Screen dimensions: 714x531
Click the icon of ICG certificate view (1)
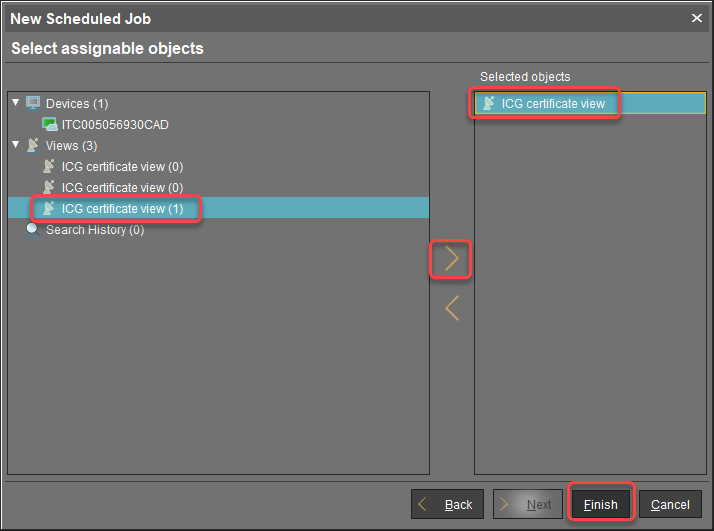click(x=48, y=208)
